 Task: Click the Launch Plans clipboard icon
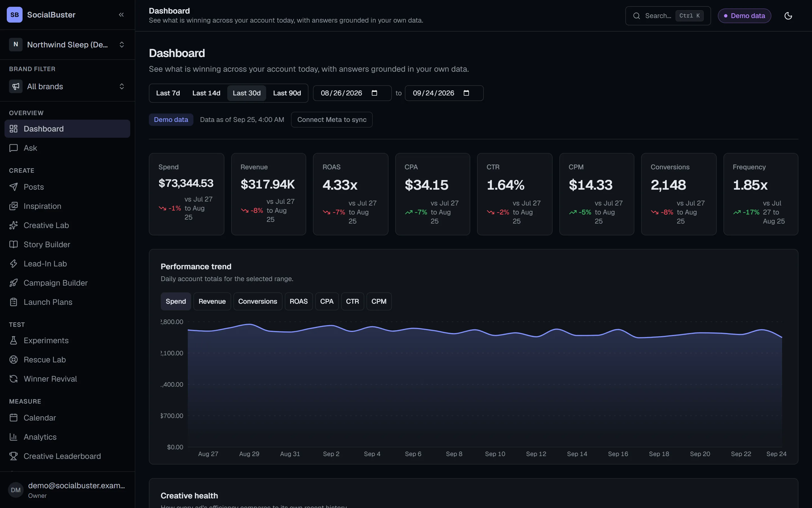click(14, 302)
